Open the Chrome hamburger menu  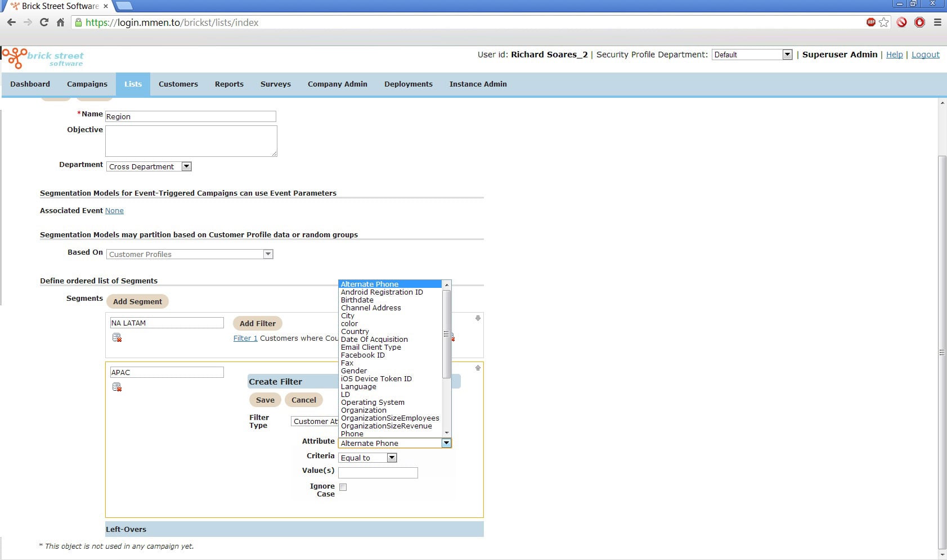pyautogui.click(x=937, y=22)
